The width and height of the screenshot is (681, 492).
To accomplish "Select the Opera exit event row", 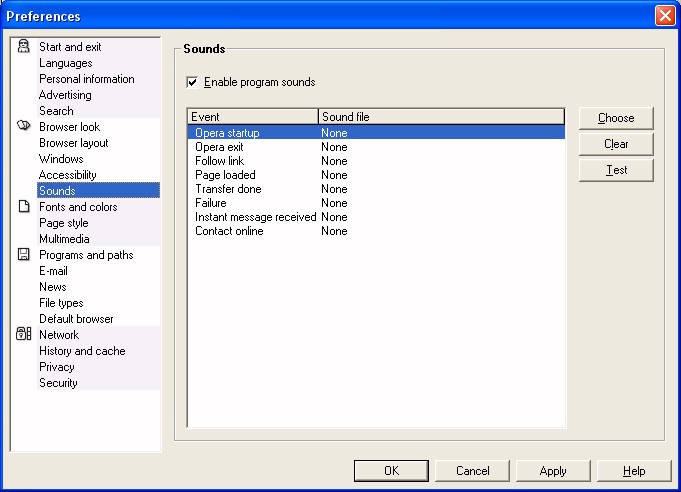I will [376, 147].
